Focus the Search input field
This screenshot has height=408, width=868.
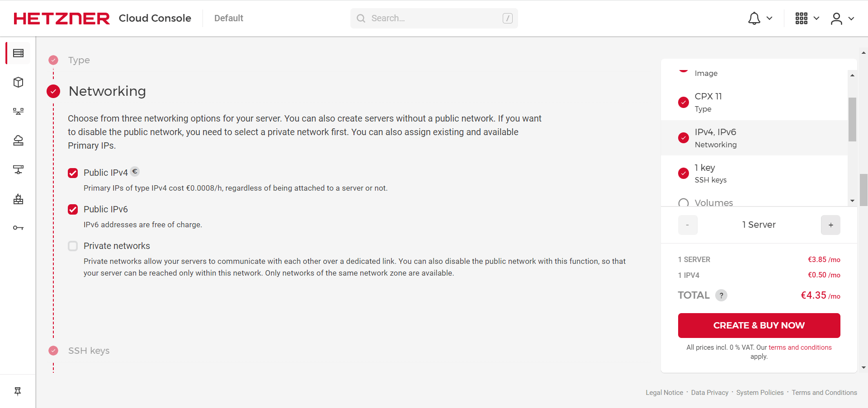point(434,19)
